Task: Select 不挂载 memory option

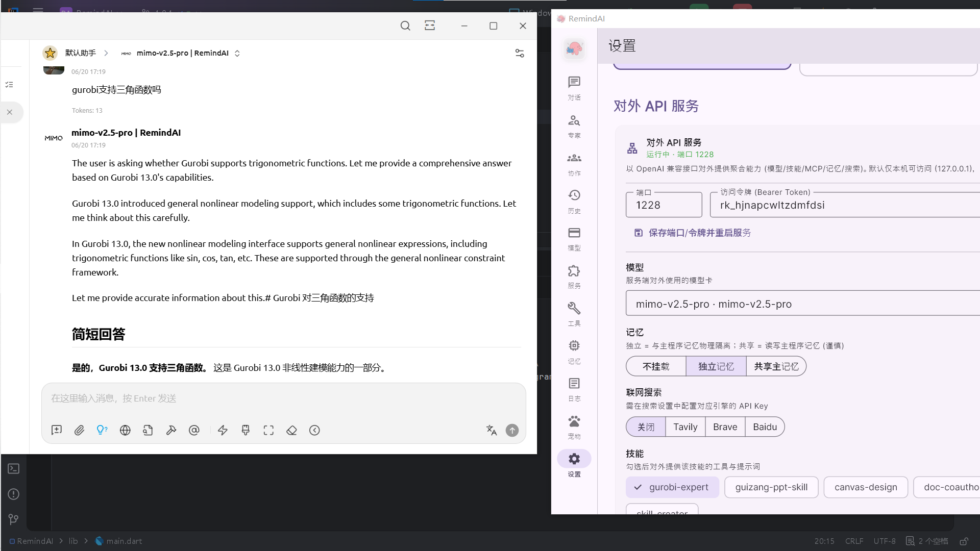Action: point(656,366)
